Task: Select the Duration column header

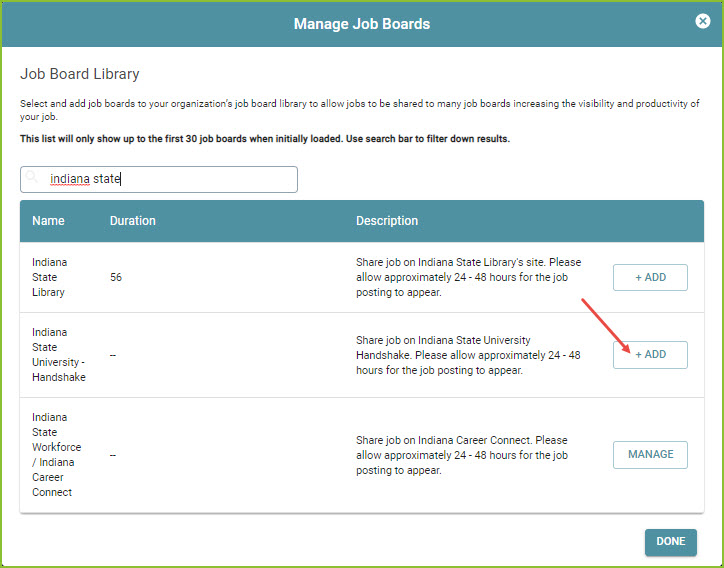Action: click(133, 221)
